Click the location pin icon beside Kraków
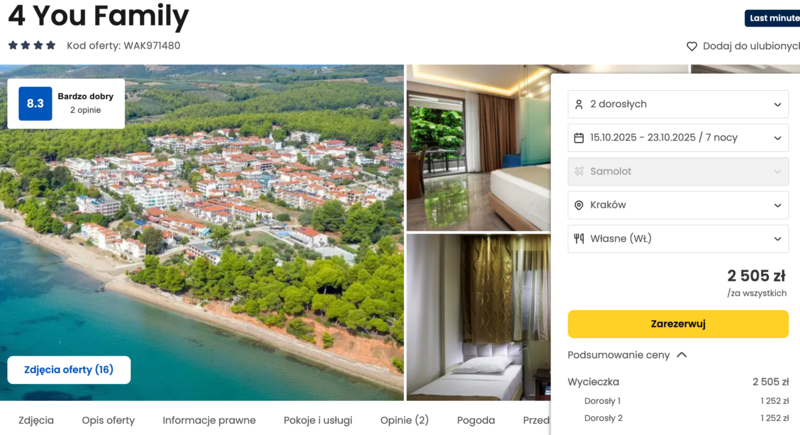The image size is (800, 435). tap(579, 205)
